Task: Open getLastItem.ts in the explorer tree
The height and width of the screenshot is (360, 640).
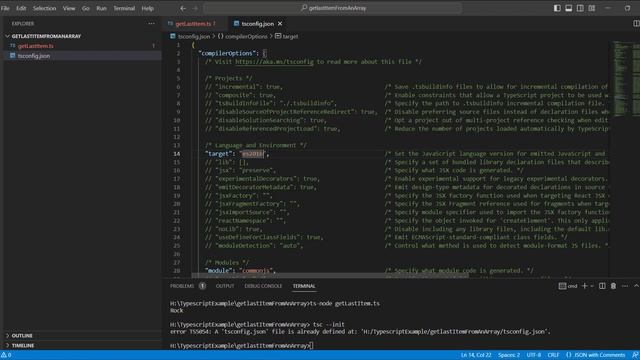Action: (x=36, y=46)
